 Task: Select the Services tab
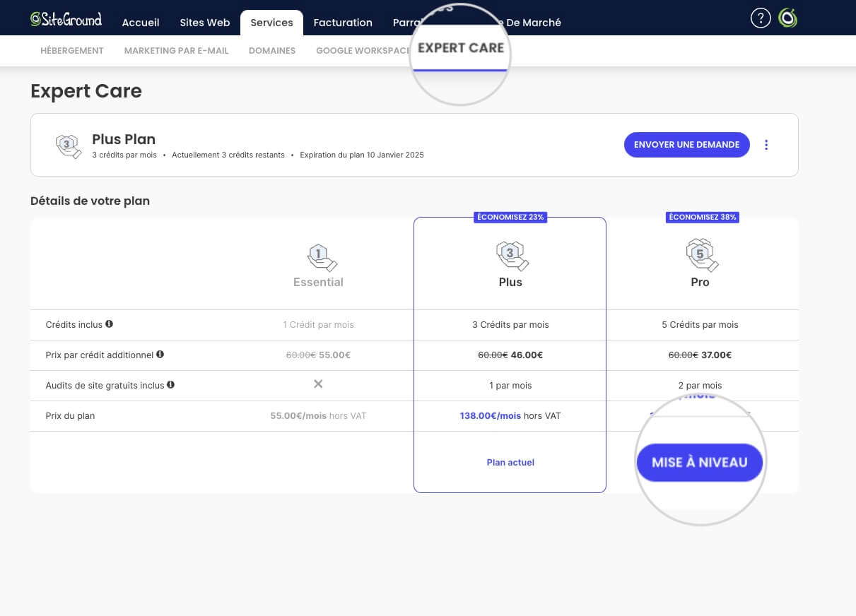click(271, 23)
